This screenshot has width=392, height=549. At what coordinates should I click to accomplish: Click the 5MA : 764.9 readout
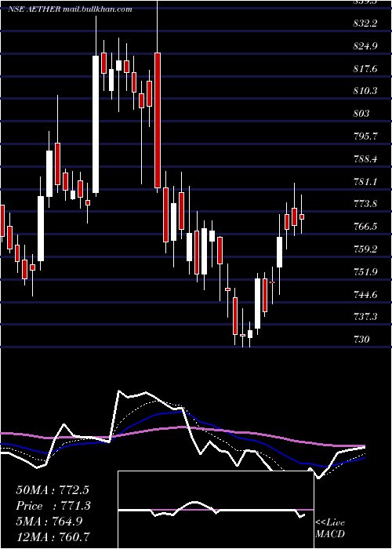pyautogui.click(x=49, y=521)
